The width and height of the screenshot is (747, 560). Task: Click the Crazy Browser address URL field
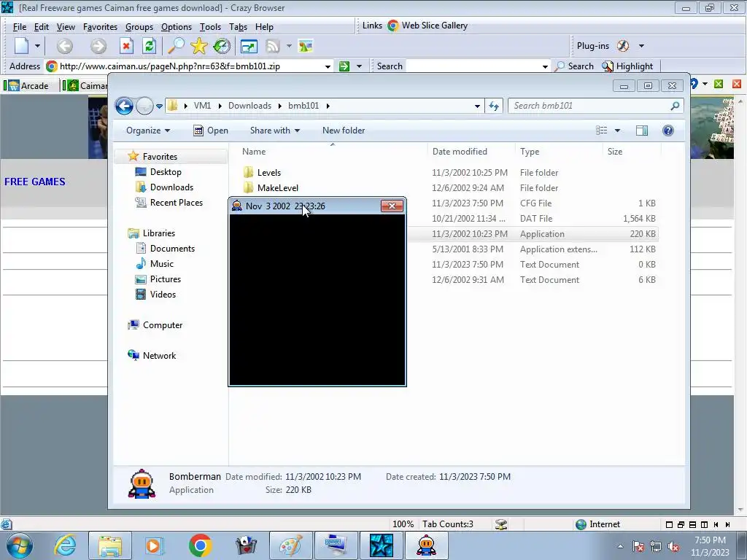[190, 66]
